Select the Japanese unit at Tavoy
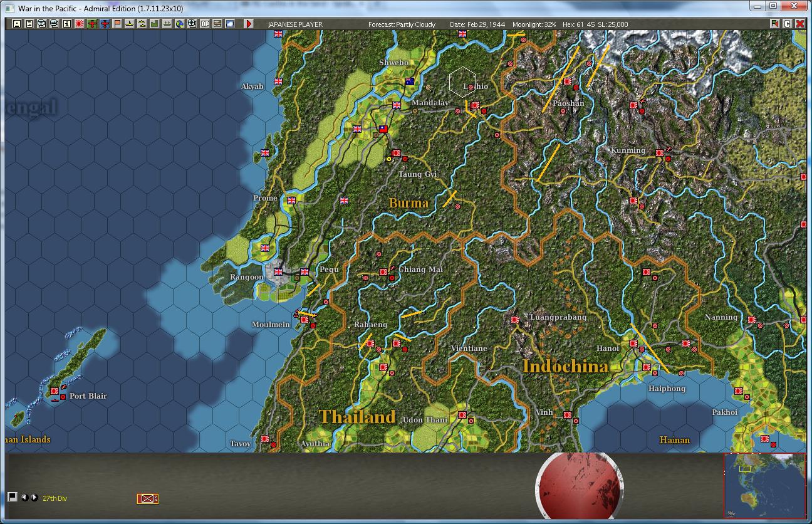Viewport: 812px width, 524px height. coord(265,439)
